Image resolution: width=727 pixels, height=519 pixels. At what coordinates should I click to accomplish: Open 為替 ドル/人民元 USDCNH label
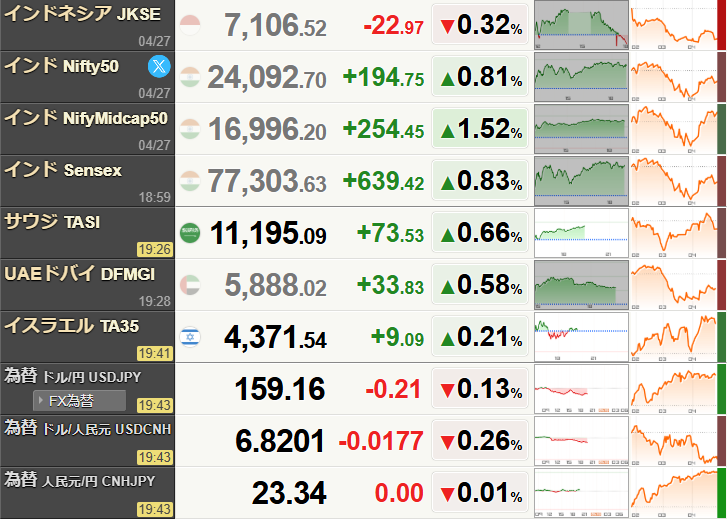[x=88, y=428]
